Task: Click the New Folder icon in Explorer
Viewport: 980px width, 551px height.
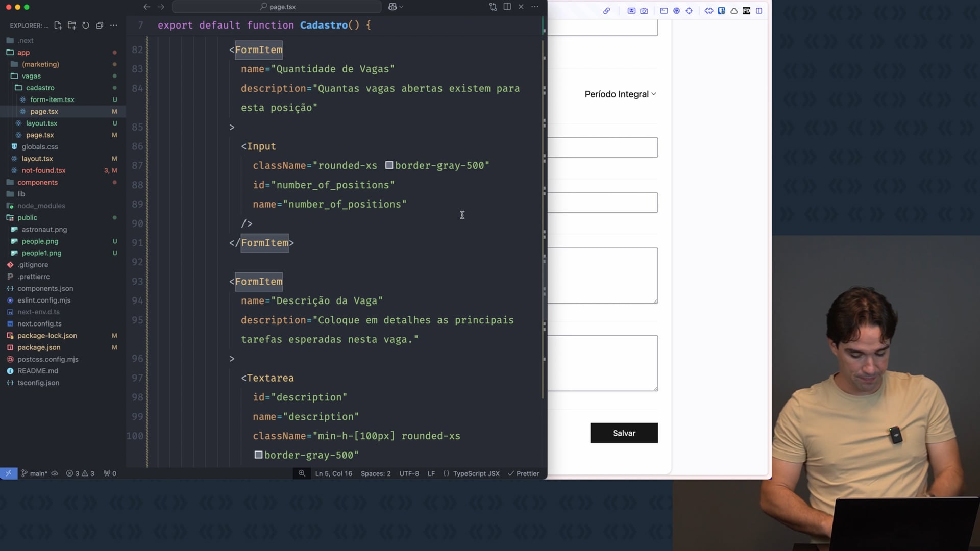Action: (x=72, y=25)
